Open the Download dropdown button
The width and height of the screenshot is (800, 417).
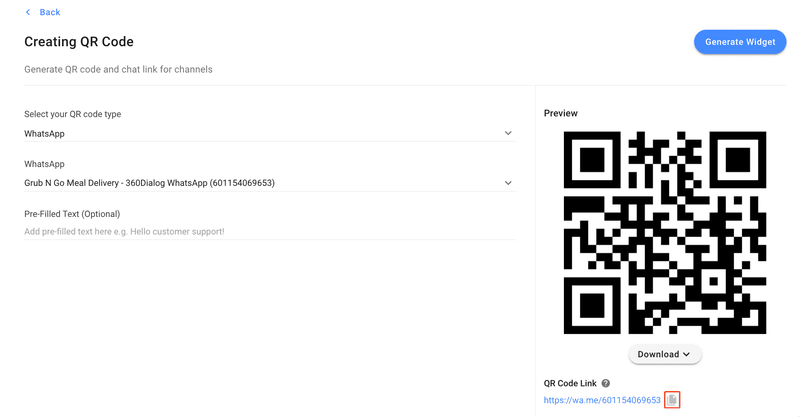pyautogui.click(x=665, y=354)
